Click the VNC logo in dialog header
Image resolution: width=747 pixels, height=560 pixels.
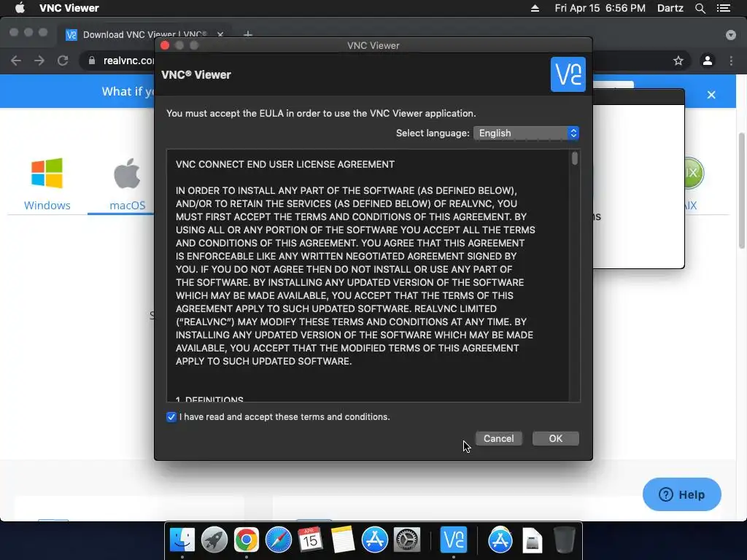[568, 74]
